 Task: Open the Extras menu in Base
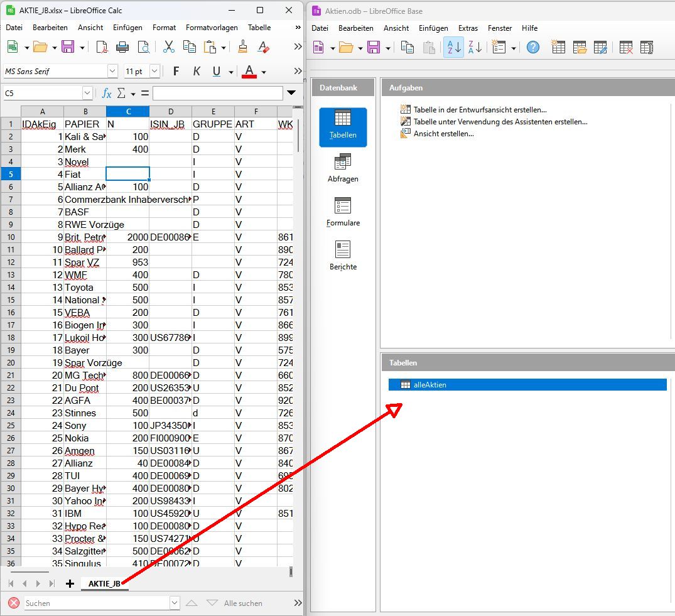(x=468, y=28)
